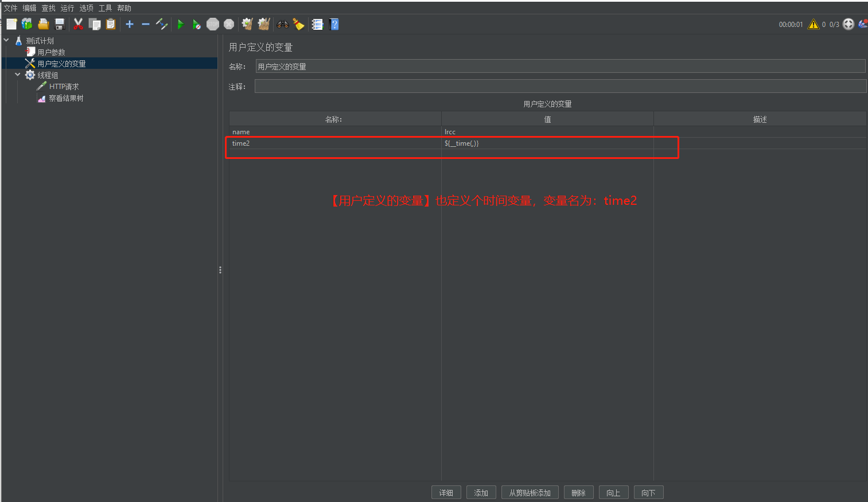Stop the test with the stop icon

click(213, 24)
